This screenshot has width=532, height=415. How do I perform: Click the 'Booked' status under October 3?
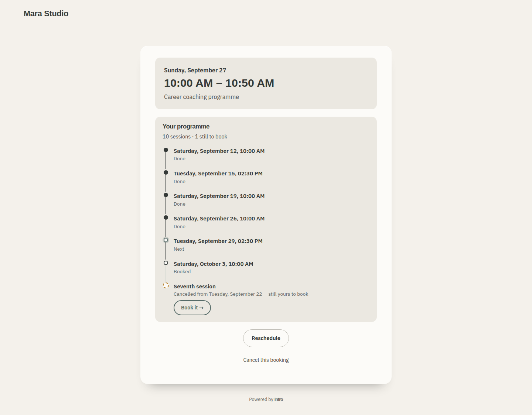point(182,272)
